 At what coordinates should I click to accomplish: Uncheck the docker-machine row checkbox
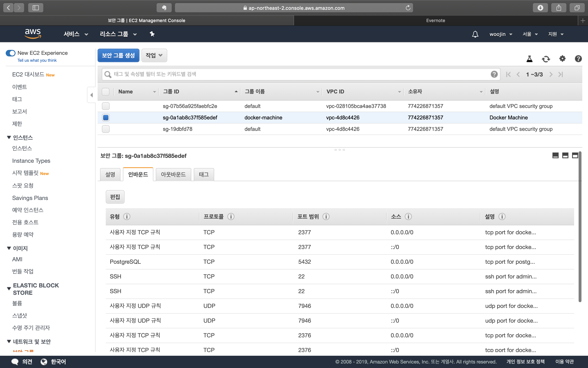[x=105, y=118]
